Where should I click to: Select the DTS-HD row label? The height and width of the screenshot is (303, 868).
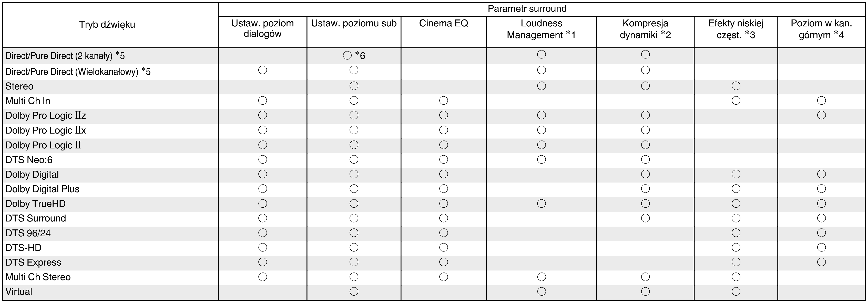pyautogui.click(x=24, y=248)
